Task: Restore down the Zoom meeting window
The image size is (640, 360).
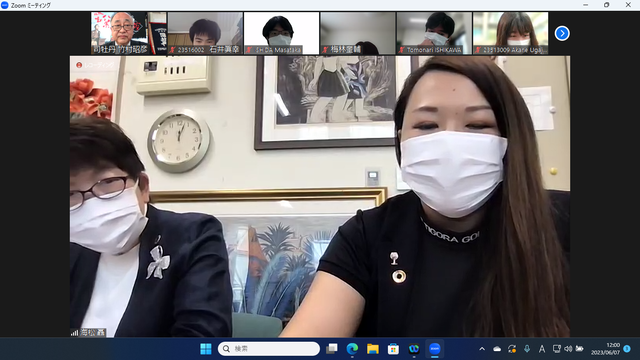Action: click(607, 5)
